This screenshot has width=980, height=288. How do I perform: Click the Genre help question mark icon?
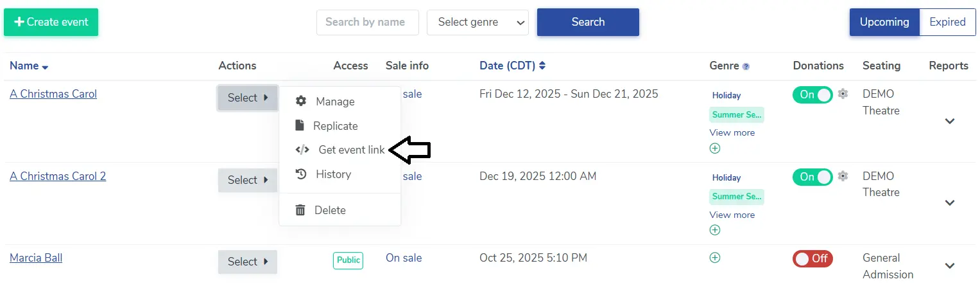click(746, 66)
